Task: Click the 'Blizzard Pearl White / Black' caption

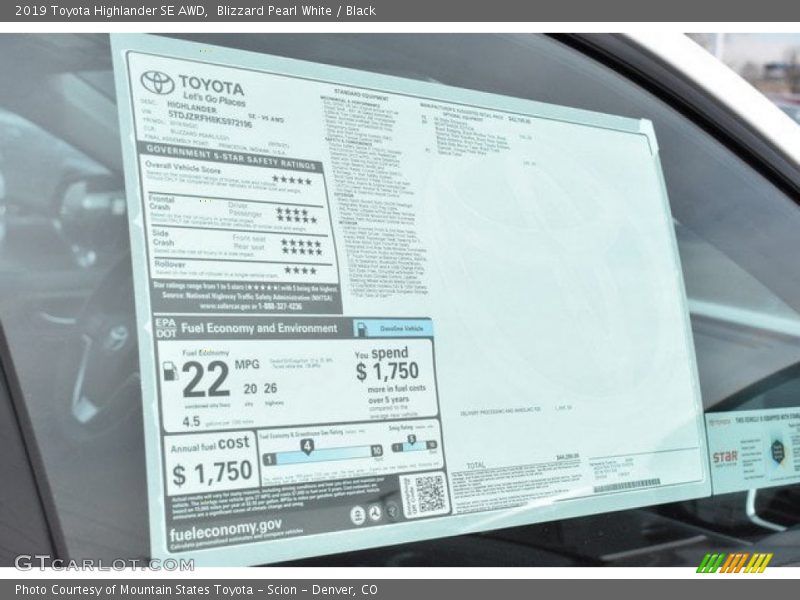Action: click(x=296, y=10)
